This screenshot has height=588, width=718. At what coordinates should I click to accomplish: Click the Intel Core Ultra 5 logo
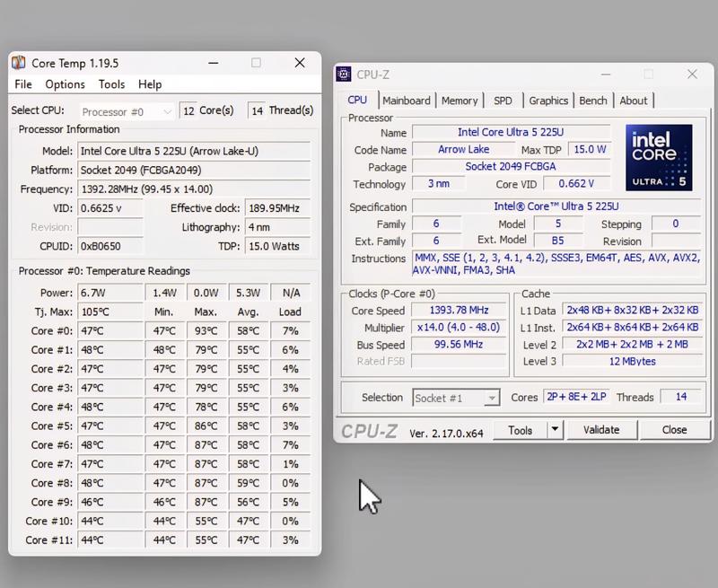[660, 157]
